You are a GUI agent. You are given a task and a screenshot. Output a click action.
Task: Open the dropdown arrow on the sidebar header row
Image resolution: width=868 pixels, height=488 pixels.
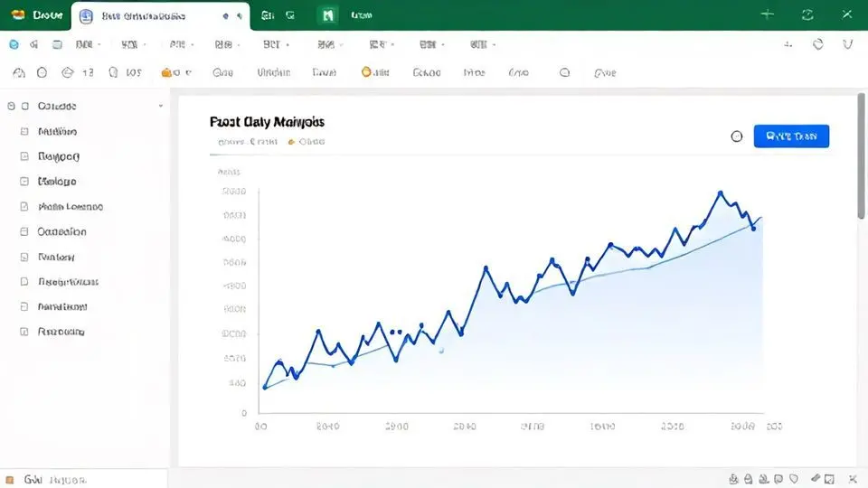coord(161,106)
